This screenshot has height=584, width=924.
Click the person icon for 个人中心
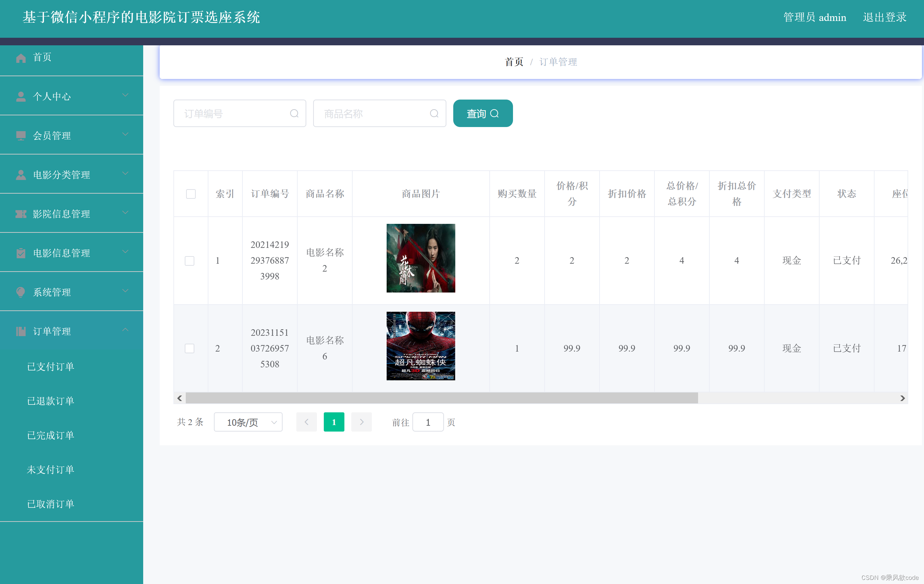click(x=21, y=97)
